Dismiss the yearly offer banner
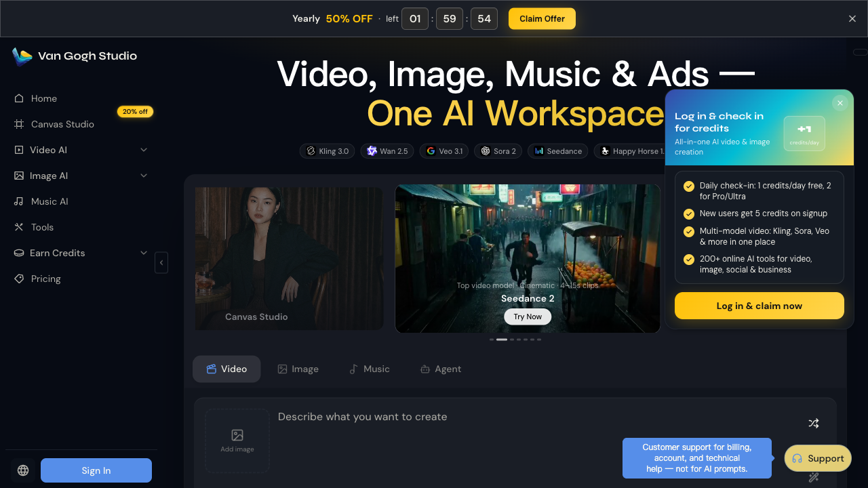This screenshot has width=868, height=488. click(852, 19)
